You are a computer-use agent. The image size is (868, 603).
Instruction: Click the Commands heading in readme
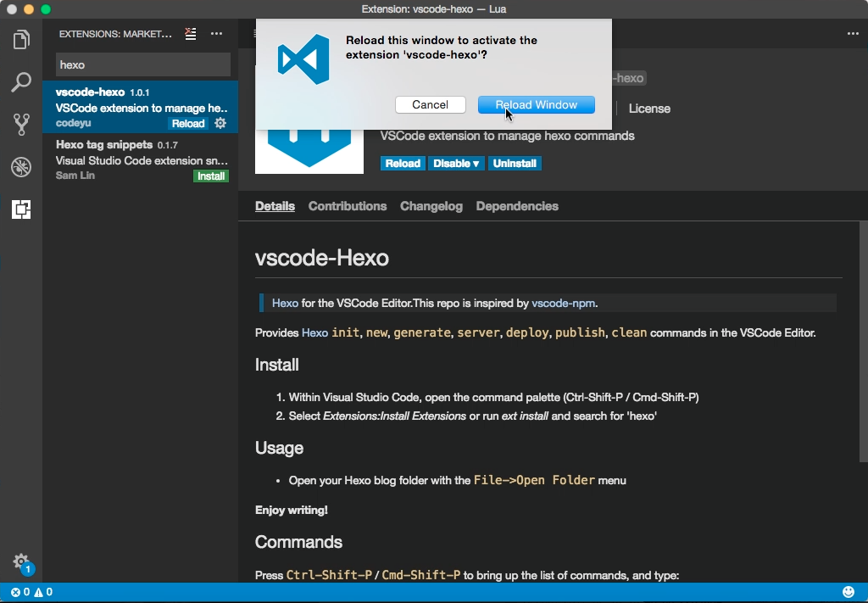point(298,542)
